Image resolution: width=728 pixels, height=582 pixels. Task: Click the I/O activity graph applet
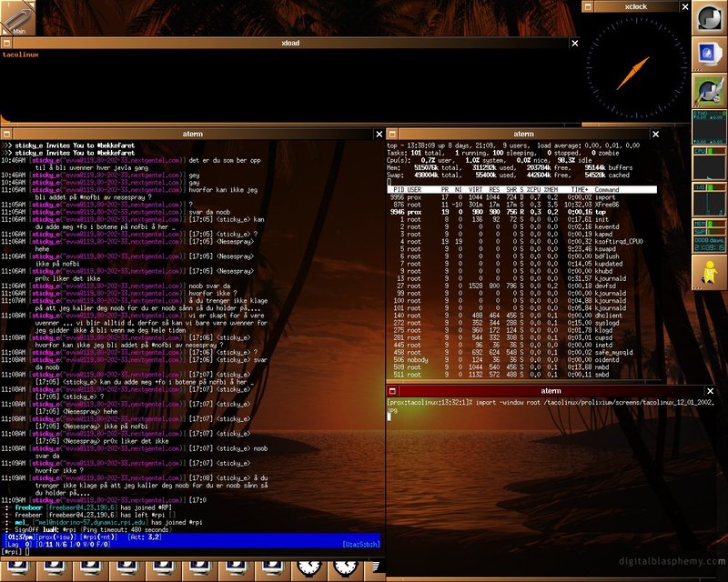[710, 199]
